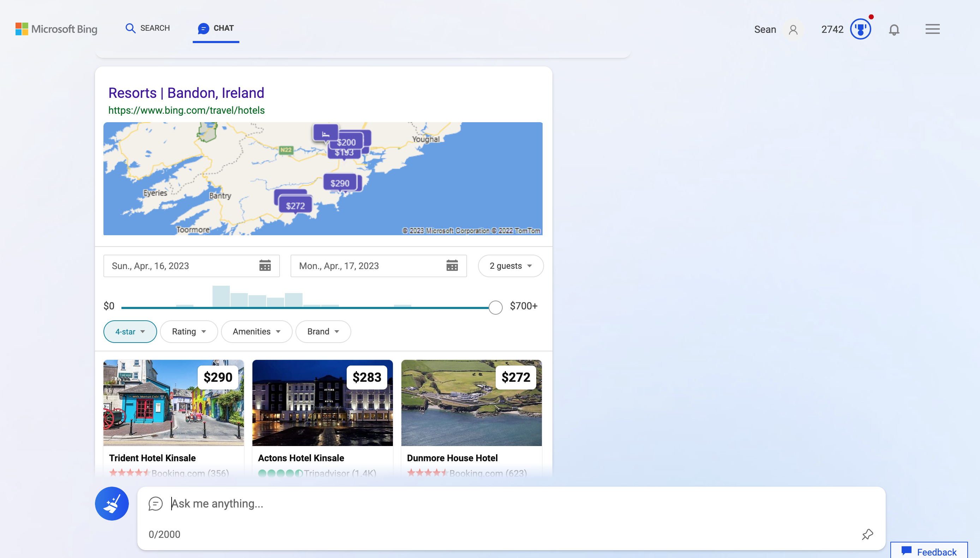Visit the bing.com/travel/hotels URL

click(x=186, y=111)
